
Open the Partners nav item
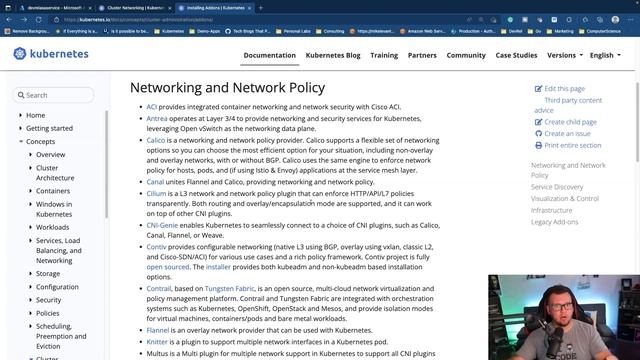[x=422, y=55]
